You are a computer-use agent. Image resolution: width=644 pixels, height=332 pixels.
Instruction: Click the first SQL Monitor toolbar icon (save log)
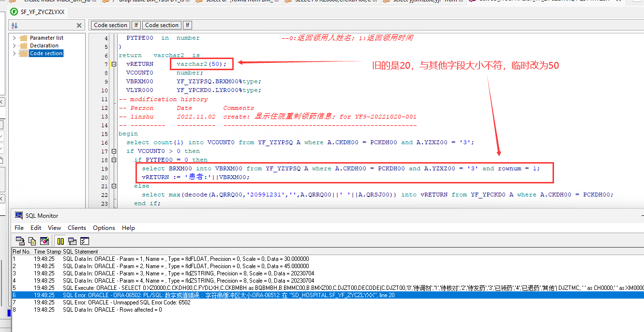20,241
